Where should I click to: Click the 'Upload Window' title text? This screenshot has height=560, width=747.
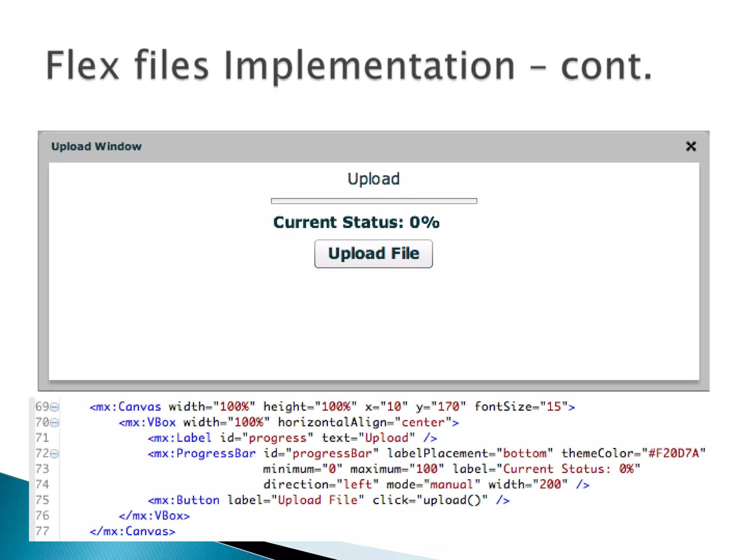[96, 147]
